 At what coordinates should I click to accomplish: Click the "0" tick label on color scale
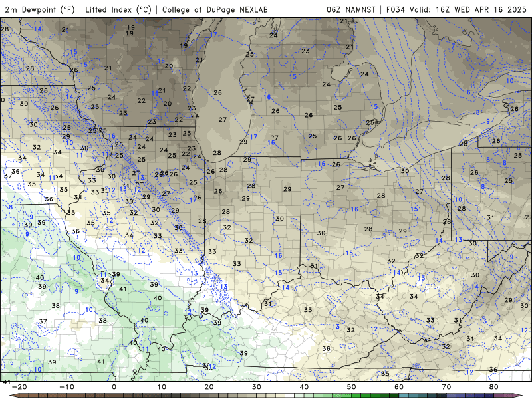point(114,387)
